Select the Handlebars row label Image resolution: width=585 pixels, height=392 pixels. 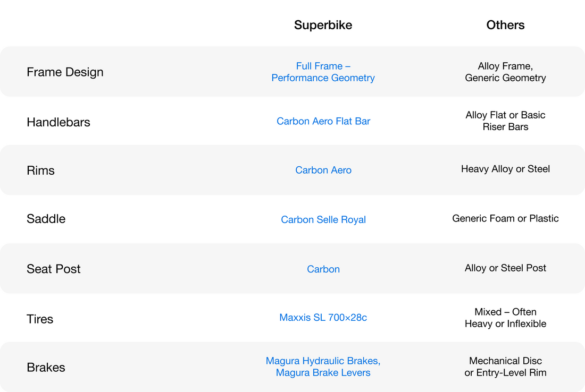59,122
